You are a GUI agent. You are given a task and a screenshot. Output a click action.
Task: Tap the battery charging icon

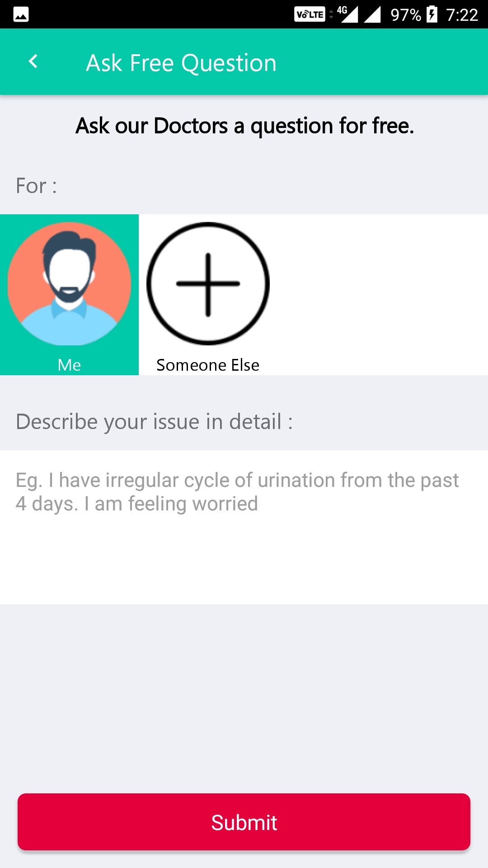point(432,14)
